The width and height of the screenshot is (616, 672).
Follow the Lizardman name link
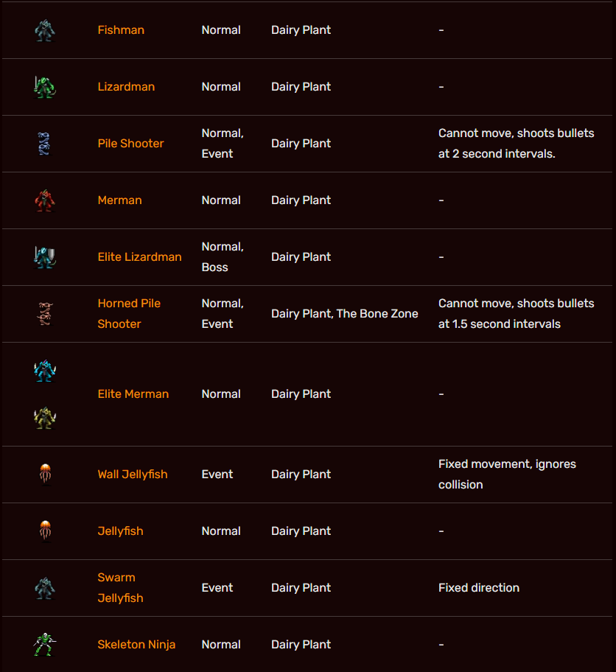[126, 87]
